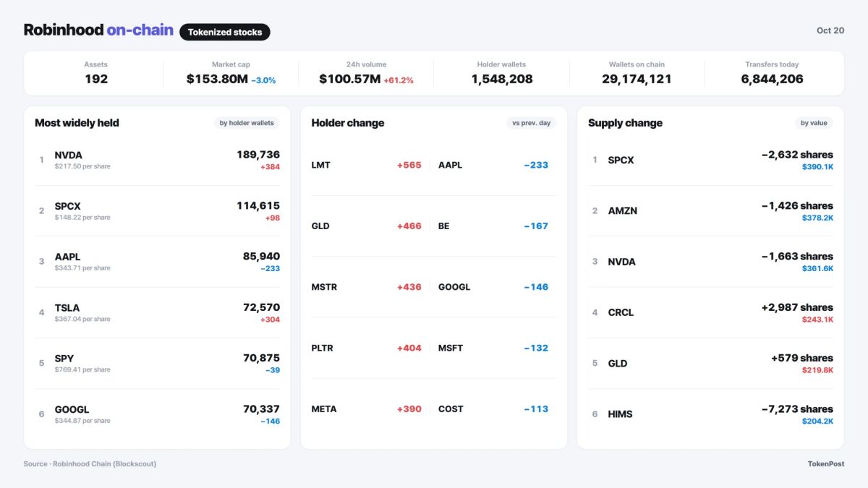Click the BE −167 value
Screen dimensions: 868x488
pos(536,226)
